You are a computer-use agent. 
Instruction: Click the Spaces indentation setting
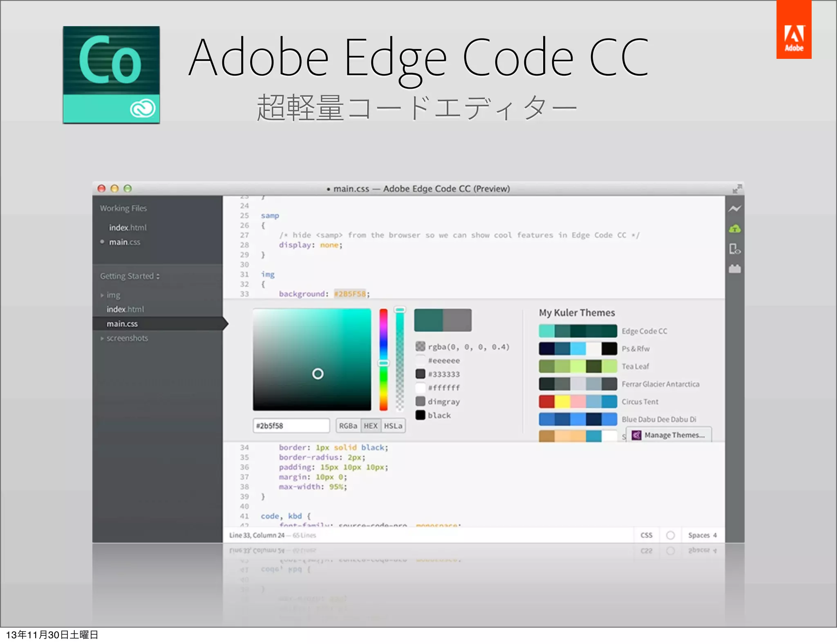click(702, 535)
